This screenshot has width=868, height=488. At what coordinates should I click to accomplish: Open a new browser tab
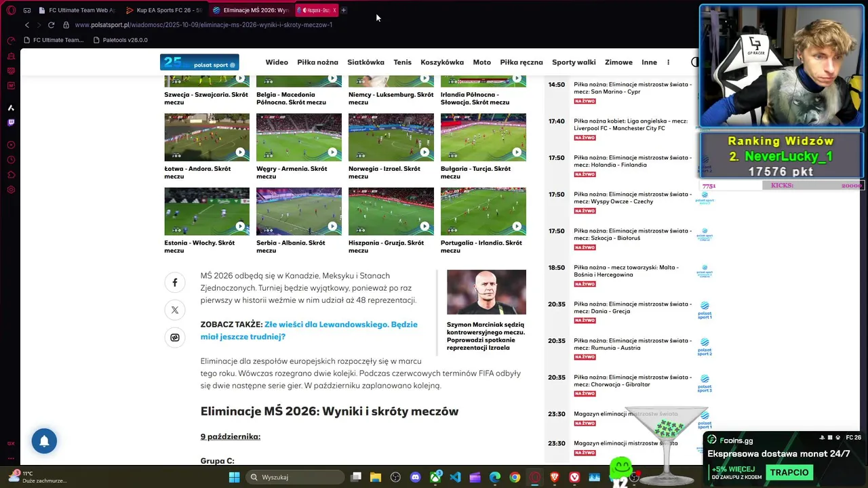click(x=344, y=10)
